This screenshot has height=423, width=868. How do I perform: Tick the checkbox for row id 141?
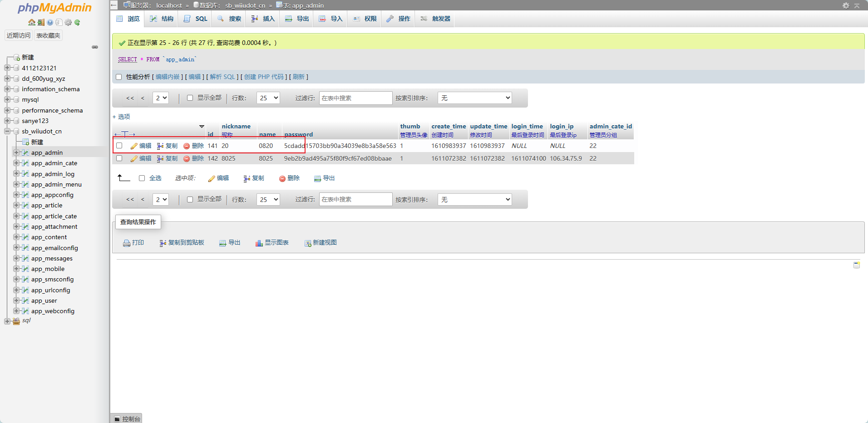(119, 146)
